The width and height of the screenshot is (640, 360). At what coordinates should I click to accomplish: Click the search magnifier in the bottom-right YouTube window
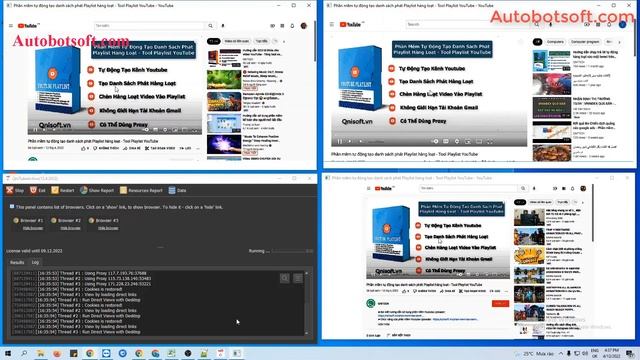(x=523, y=188)
